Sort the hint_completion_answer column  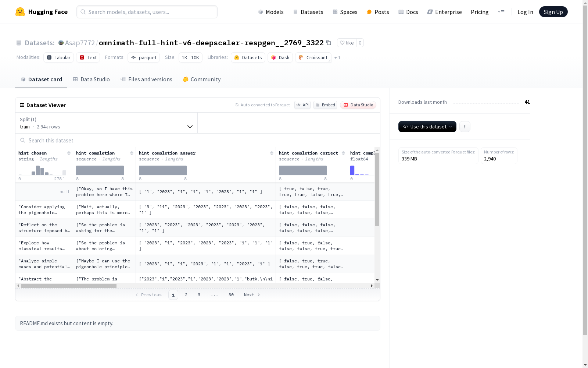coord(272,153)
